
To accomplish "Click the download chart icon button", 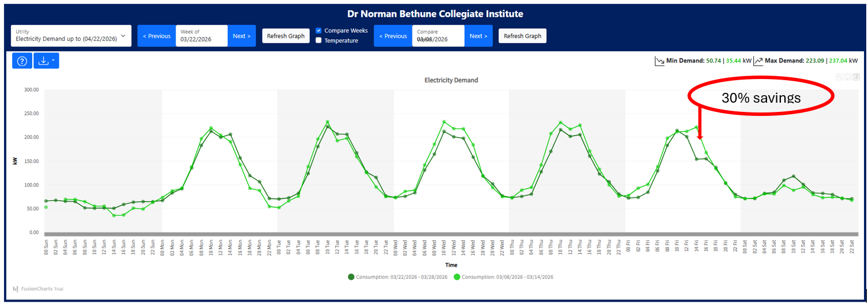I will (43, 61).
